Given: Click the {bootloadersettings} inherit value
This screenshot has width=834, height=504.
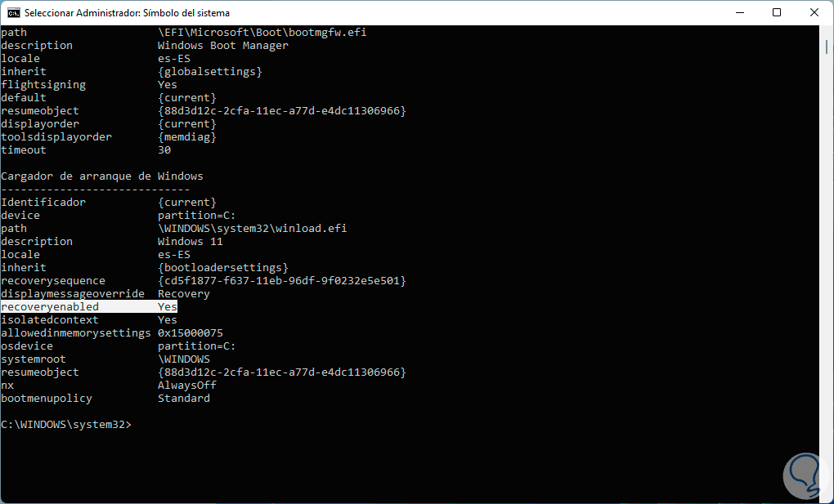Looking at the screenshot, I should [x=222, y=267].
